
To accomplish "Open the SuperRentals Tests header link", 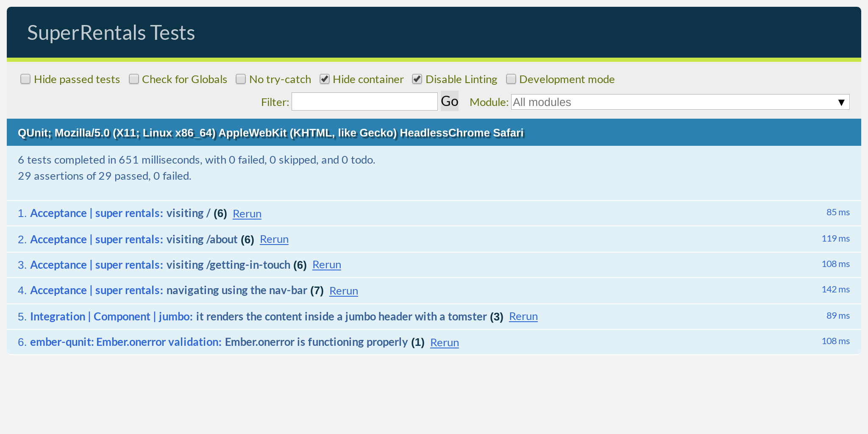I will coord(111,33).
